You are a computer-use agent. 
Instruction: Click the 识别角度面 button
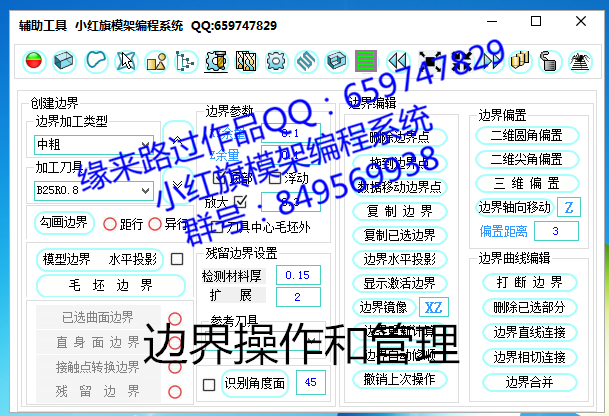[254, 384]
